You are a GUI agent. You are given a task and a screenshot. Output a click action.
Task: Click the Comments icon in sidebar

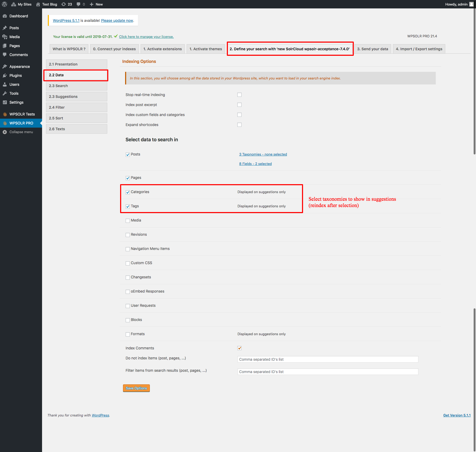tap(5, 55)
